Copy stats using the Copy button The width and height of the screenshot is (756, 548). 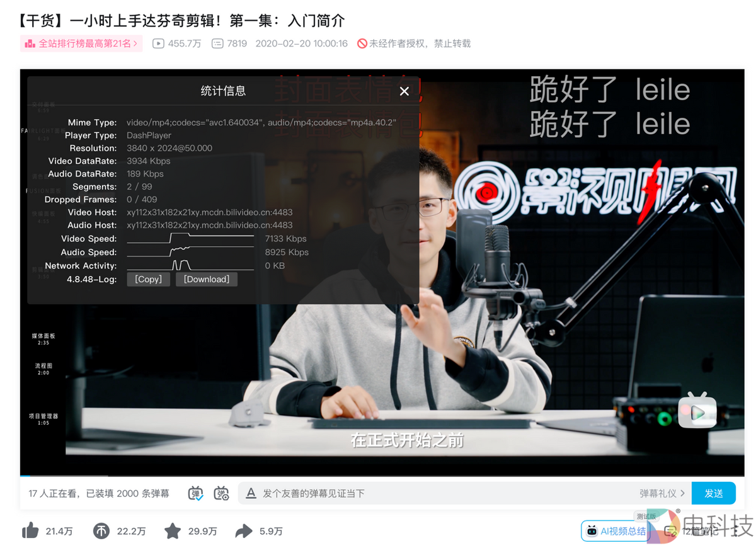pyautogui.click(x=148, y=279)
